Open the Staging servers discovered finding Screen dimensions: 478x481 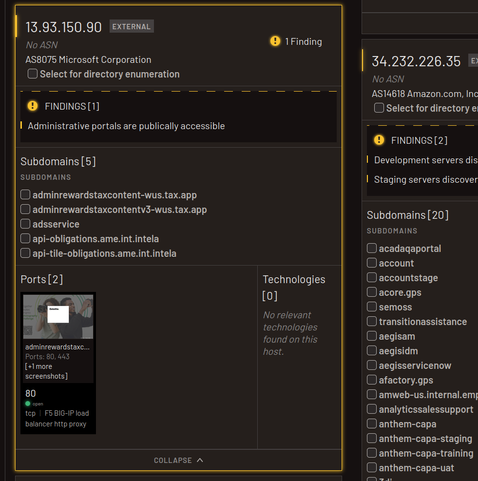[x=425, y=180]
